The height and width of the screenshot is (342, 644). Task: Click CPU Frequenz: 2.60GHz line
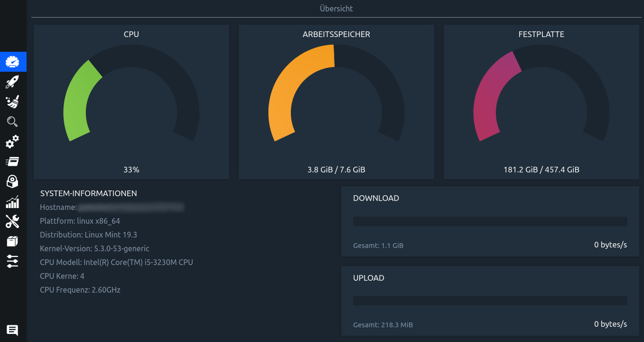click(x=80, y=290)
